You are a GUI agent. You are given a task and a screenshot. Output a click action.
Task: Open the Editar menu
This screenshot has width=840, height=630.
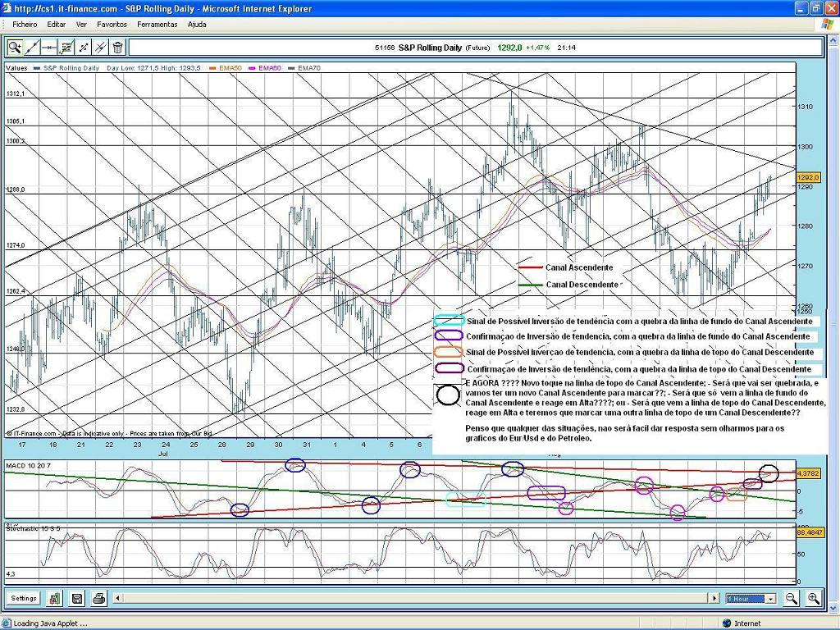57,24
